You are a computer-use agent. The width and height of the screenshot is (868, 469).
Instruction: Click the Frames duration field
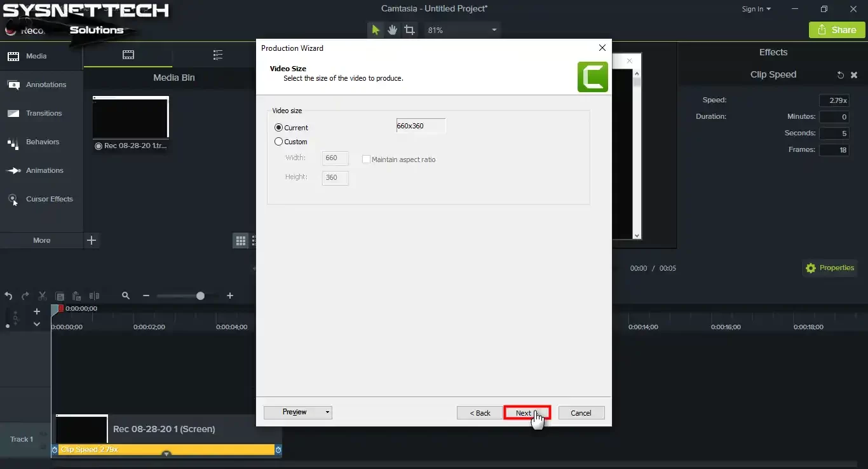(834, 150)
